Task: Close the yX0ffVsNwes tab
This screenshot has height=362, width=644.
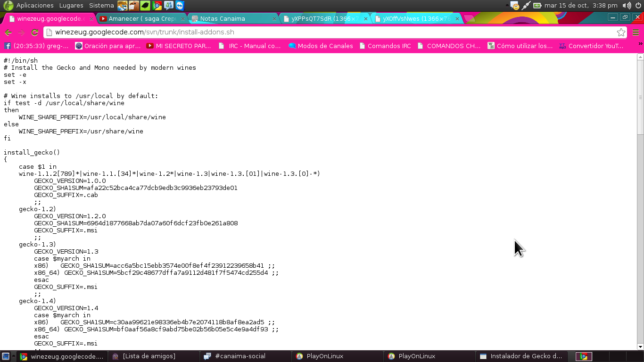Action: (457, 19)
